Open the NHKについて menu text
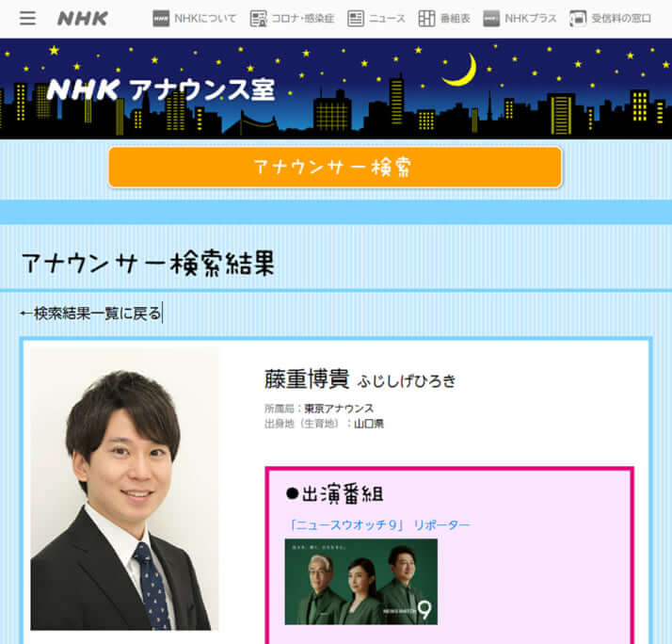The width and height of the screenshot is (672, 644). 205,19
